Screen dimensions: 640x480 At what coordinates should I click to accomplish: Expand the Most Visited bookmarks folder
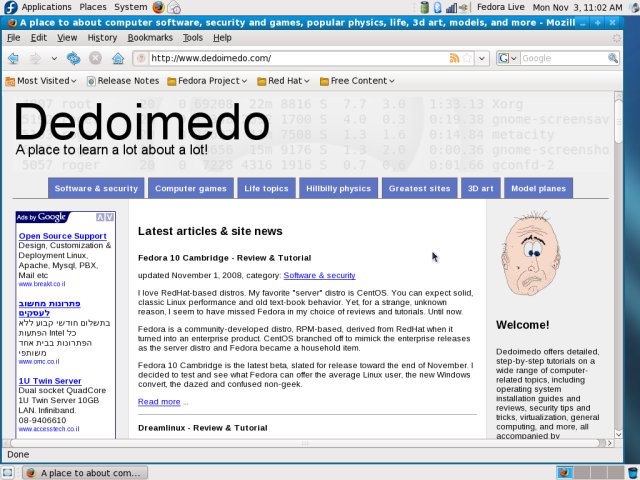click(41, 81)
